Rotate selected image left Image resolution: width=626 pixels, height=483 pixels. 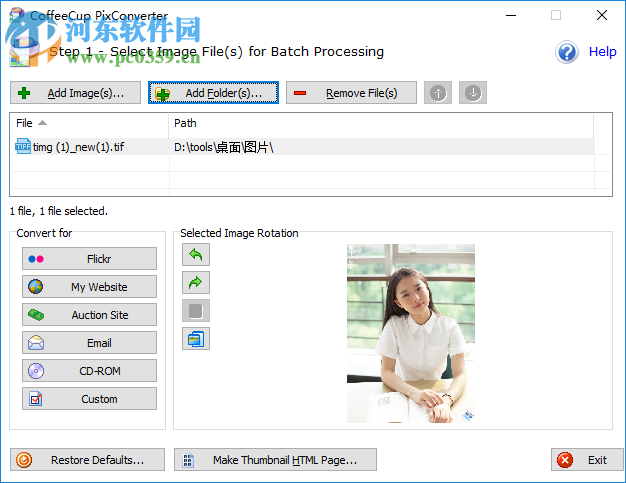click(196, 255)
